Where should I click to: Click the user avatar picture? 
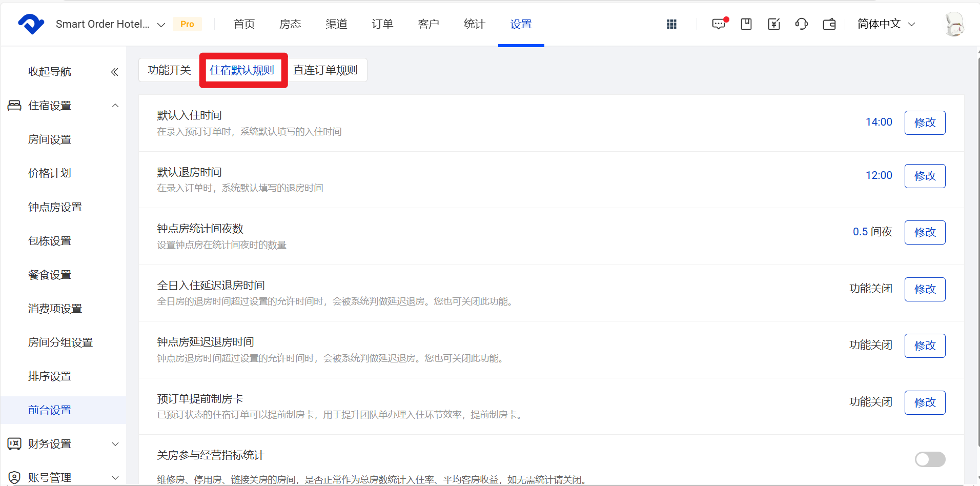(x=954, y=24)
